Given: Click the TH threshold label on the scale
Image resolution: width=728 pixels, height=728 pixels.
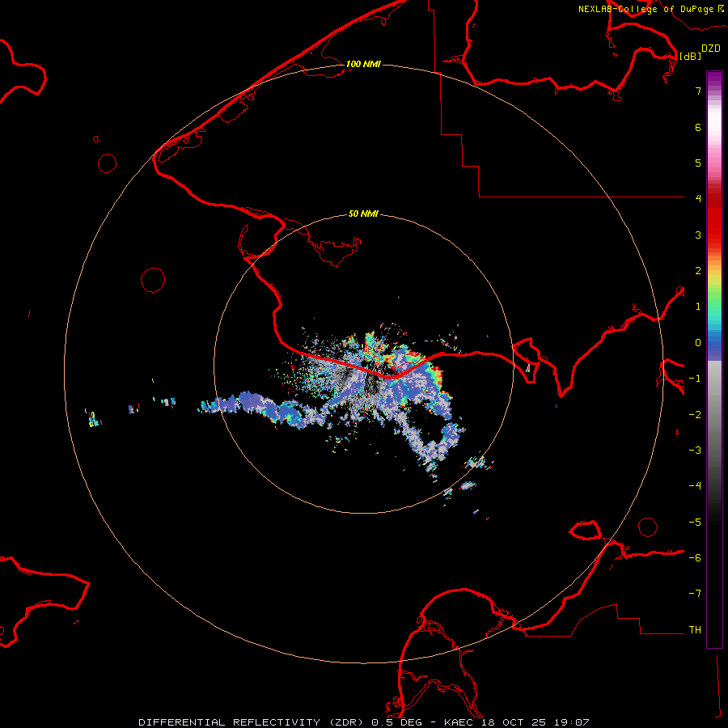Looking at the screenshot, I should (695, 630).
